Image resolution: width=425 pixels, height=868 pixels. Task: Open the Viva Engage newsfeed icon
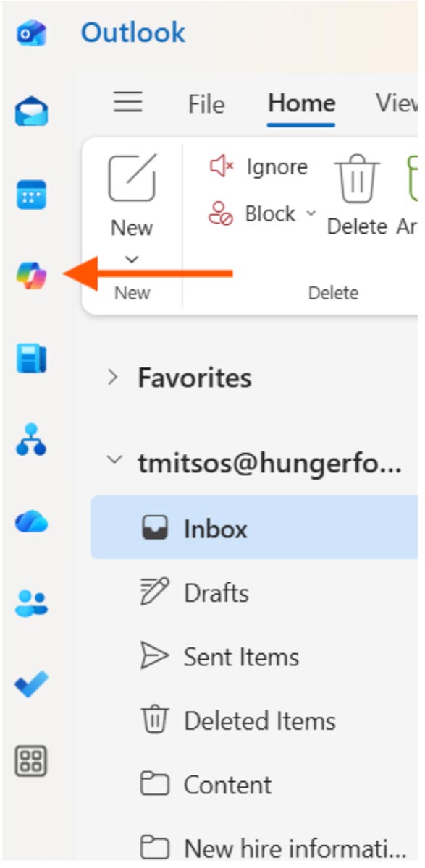31,359
